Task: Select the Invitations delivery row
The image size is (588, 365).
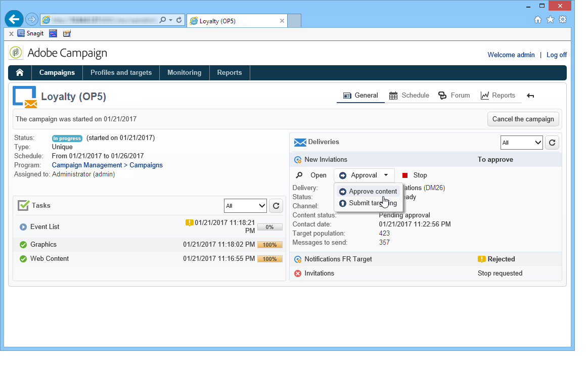Action: tap(426, 273)
